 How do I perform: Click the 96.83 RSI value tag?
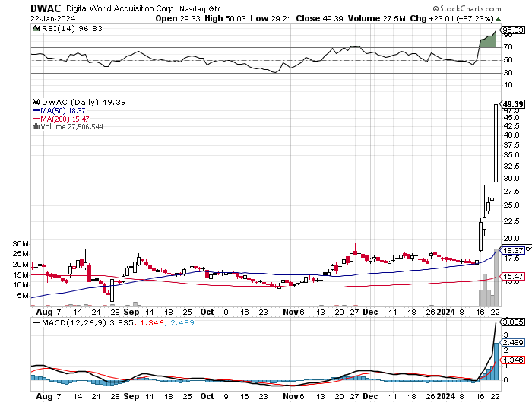click(x=513, y=30)
